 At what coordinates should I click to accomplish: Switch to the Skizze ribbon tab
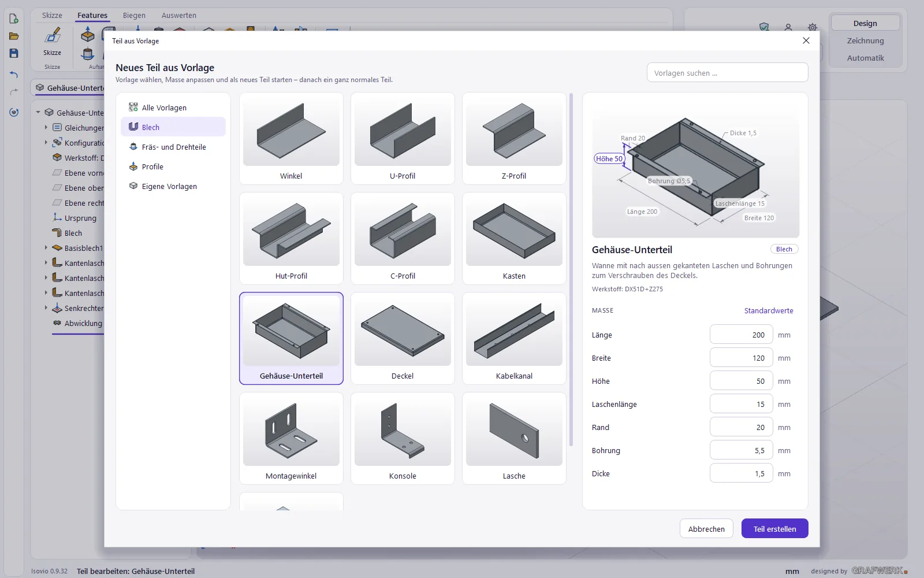52,16
